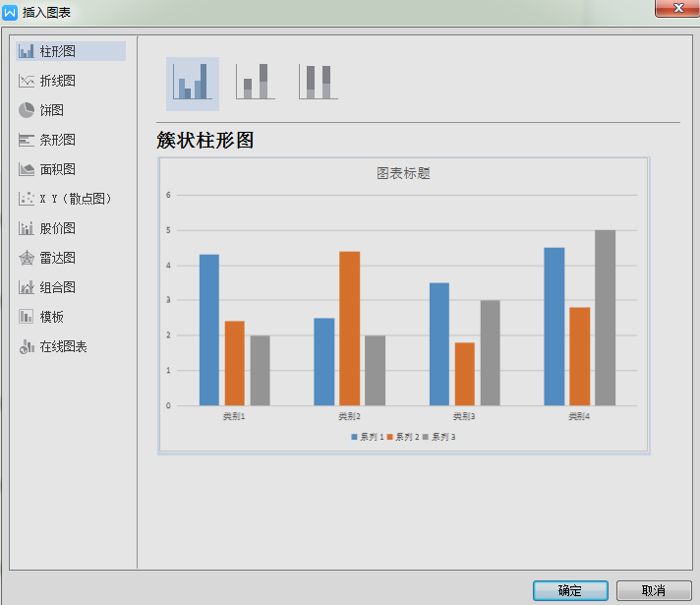Open the 雷达图 category label
Viewport: 700px width, 605px height.
[x=58, y=258]
